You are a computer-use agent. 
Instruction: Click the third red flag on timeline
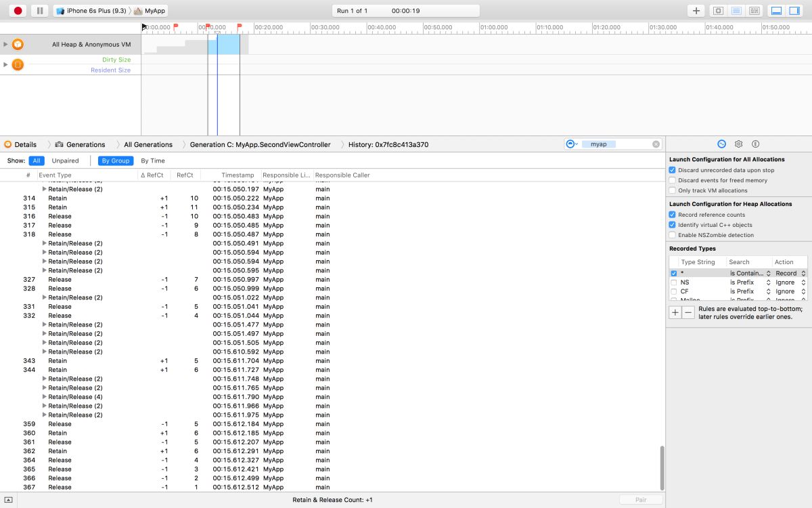coord(240,26)
